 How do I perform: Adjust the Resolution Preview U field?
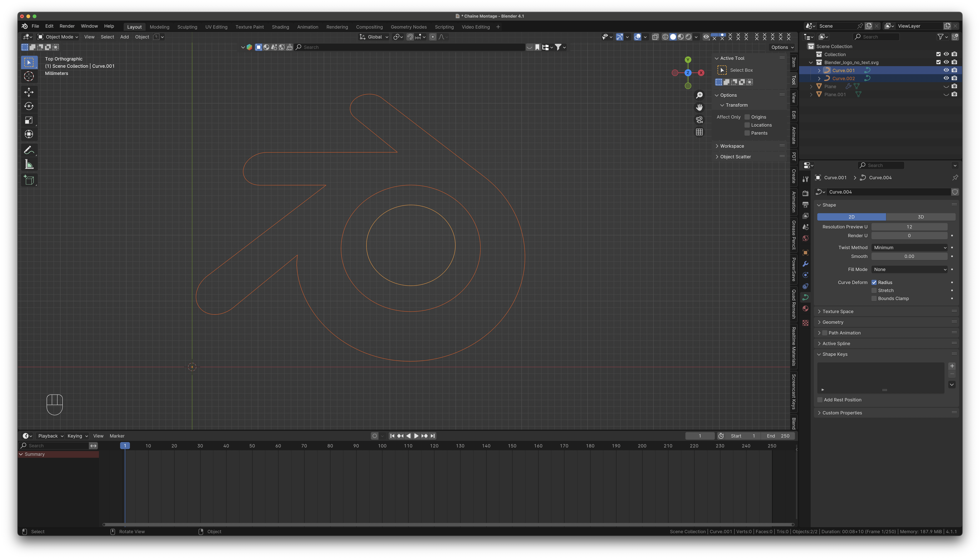coord(909,227)
